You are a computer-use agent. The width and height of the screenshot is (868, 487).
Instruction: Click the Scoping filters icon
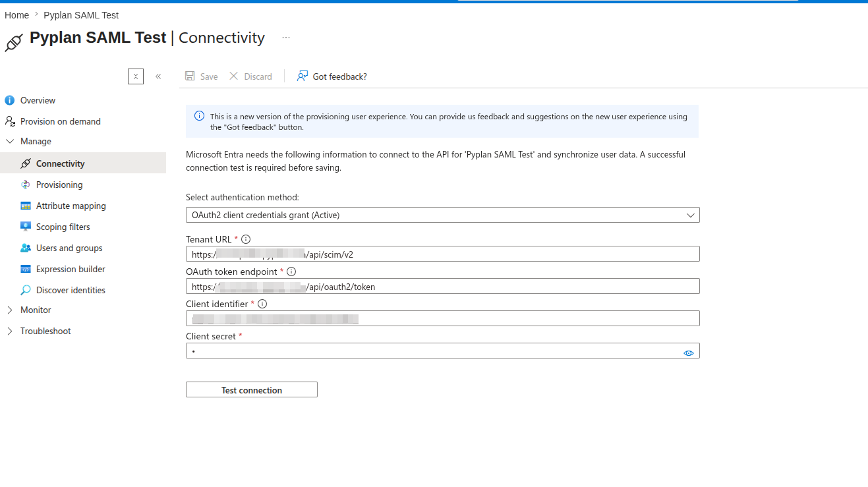click(26, 227)
